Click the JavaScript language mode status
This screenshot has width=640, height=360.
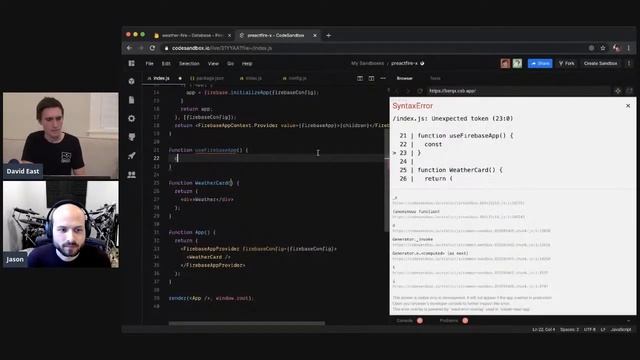point(621,329)
